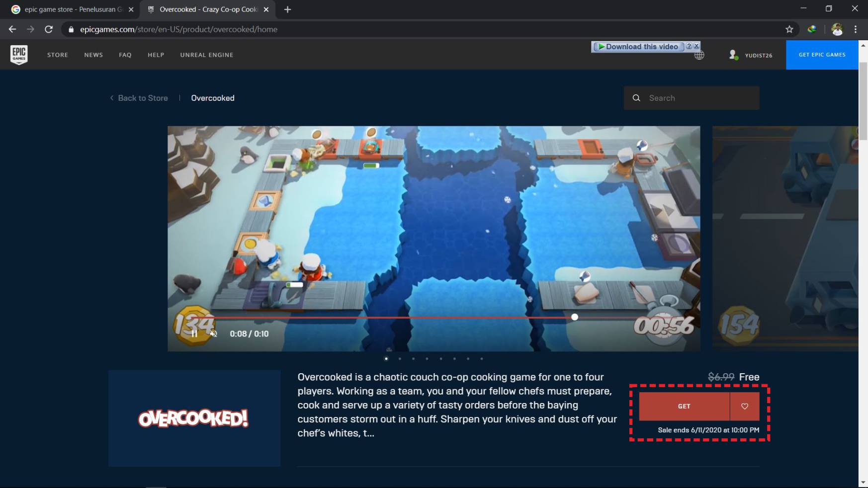Click the Download this video button
Viewport: 868px width, 488px height.
click(638, 47)
